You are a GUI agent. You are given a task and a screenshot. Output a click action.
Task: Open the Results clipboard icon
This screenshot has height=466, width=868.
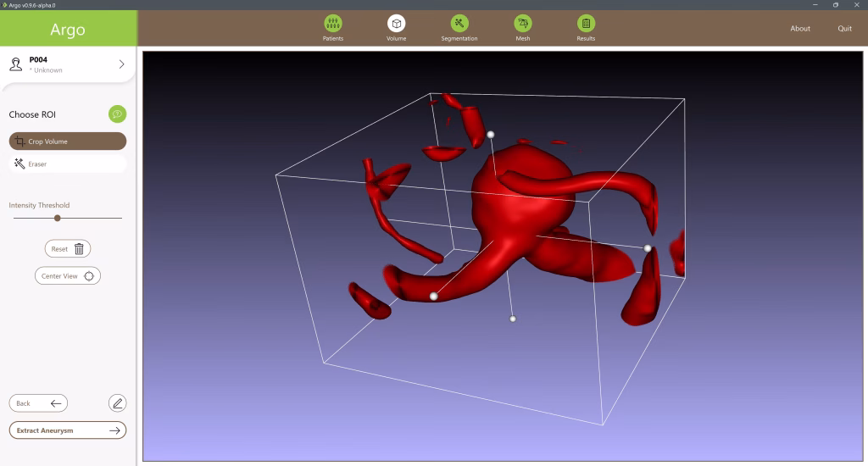click(586, 24)
